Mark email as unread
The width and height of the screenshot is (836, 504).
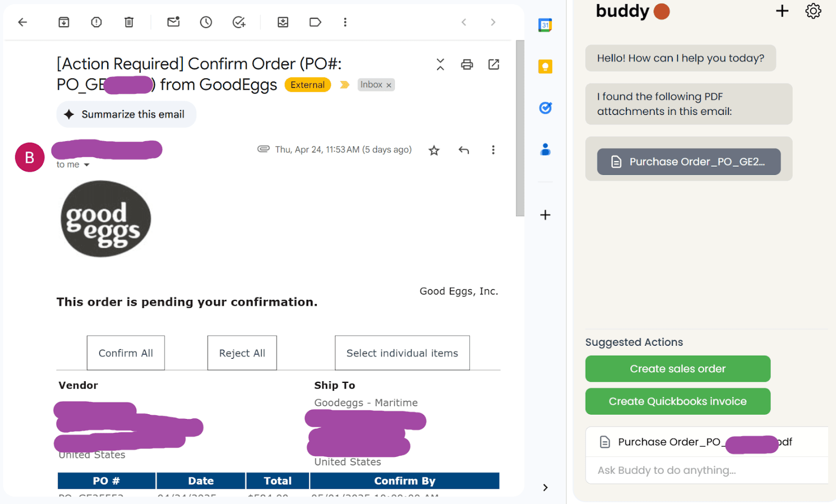point(173,22)
